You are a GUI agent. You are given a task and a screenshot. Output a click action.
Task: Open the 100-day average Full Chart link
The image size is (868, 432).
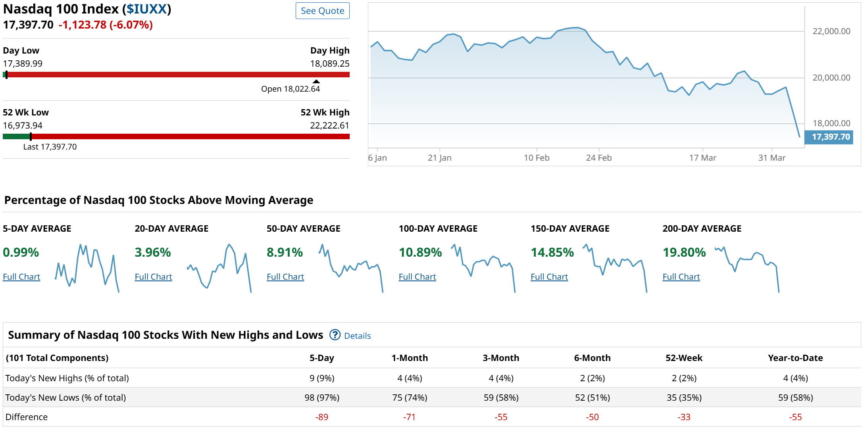417,276
